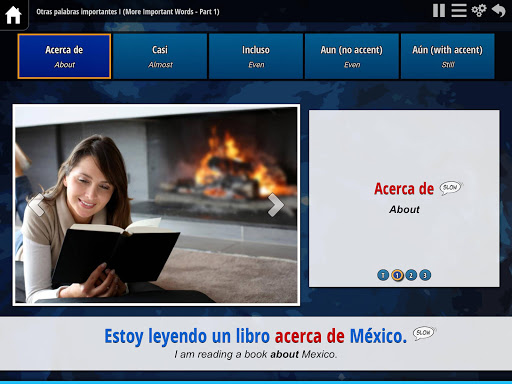This screenshot has width=512, height=384.
Task: Open the hamburger menu list icon
Action: point(459,10)
